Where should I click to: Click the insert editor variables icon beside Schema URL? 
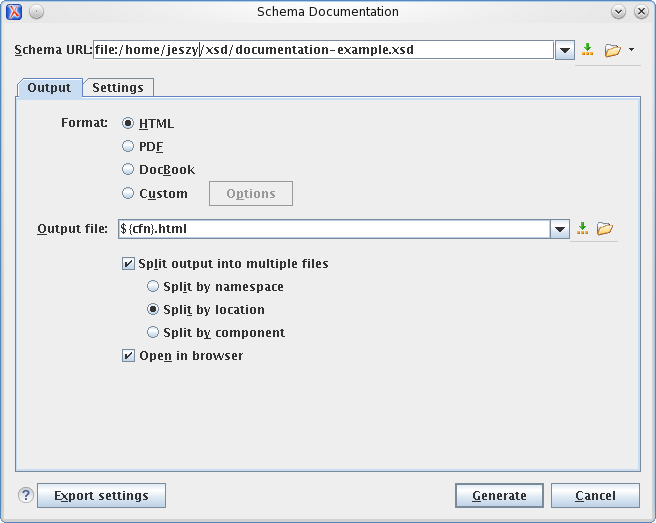588,50
